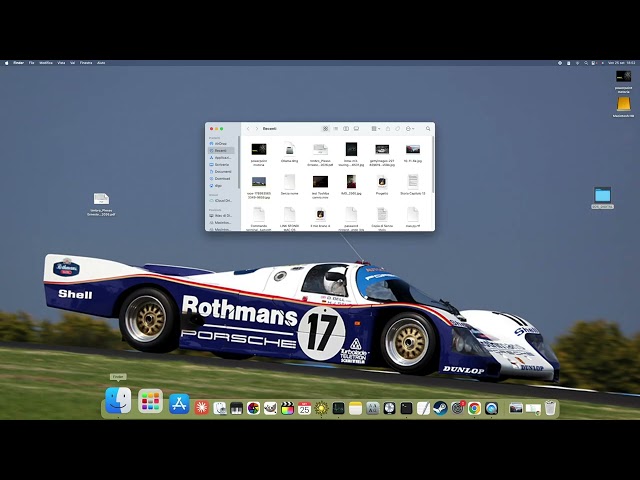Launch Google Chrome from the Dock

[474, 408]
